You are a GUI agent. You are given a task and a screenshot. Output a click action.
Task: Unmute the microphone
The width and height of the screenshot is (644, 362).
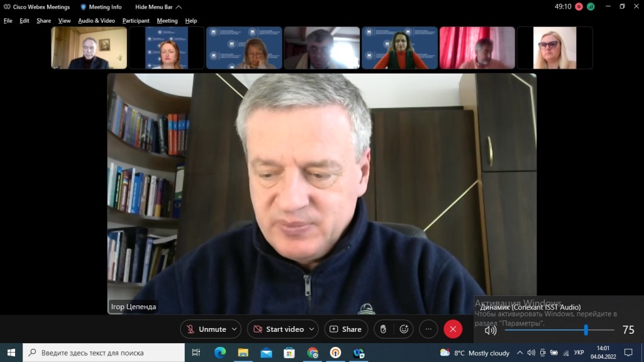[206, 329]
